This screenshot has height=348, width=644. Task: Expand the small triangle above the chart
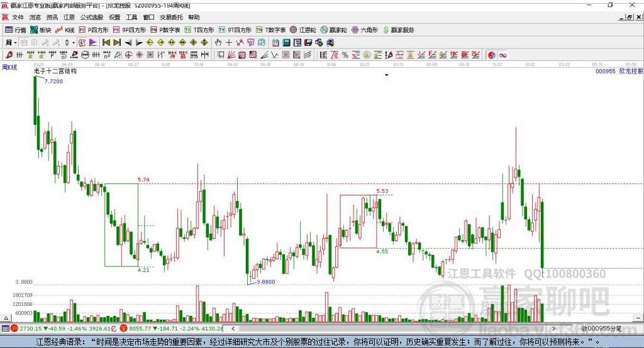click(387, 75)
